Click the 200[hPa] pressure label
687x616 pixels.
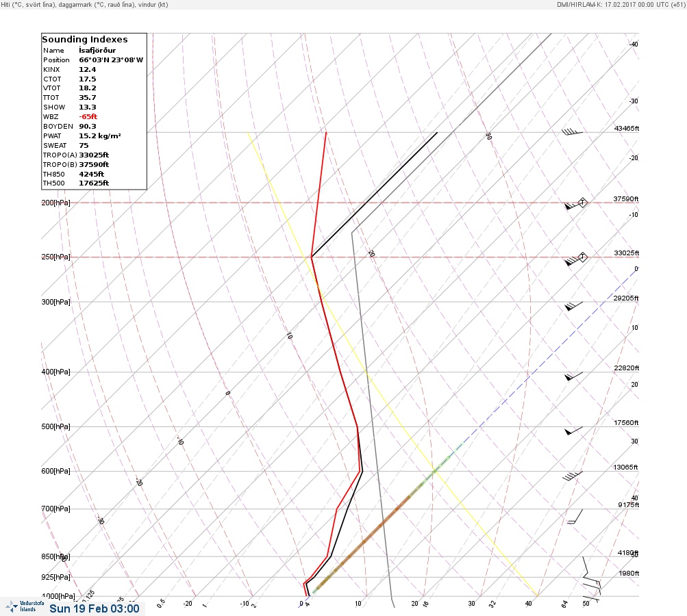[x=55, y=203]
